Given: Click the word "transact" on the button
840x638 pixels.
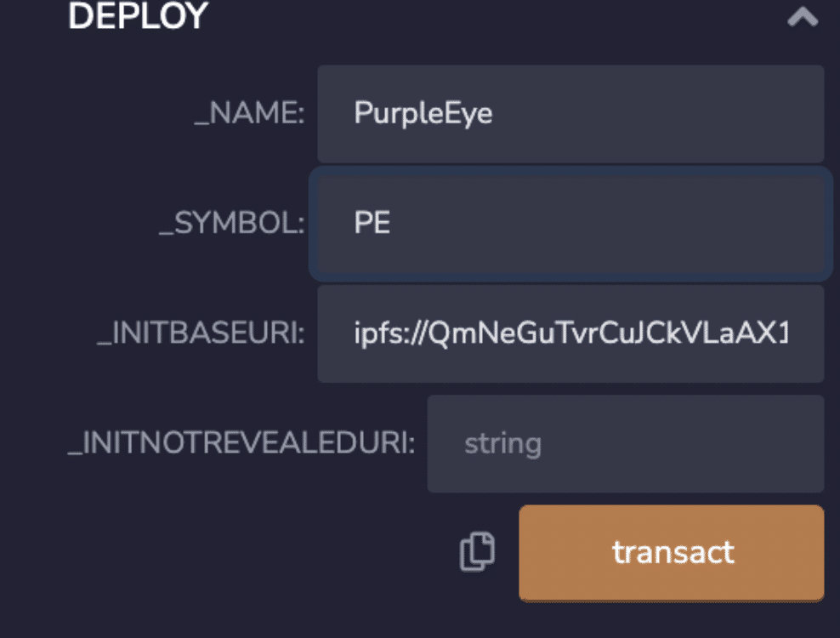Looking at the screenshot, I should coord(673,552).
